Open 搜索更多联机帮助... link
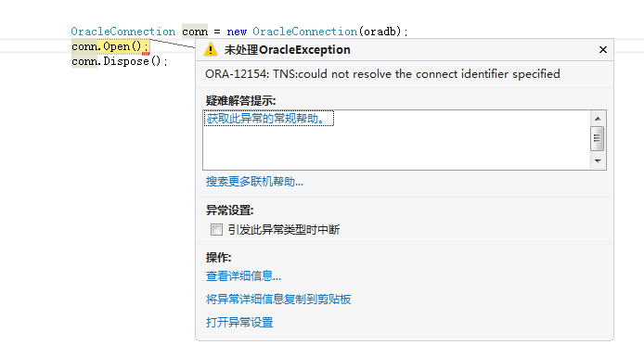The height and width of the screenshot is (345, 644). pos(254,182)
